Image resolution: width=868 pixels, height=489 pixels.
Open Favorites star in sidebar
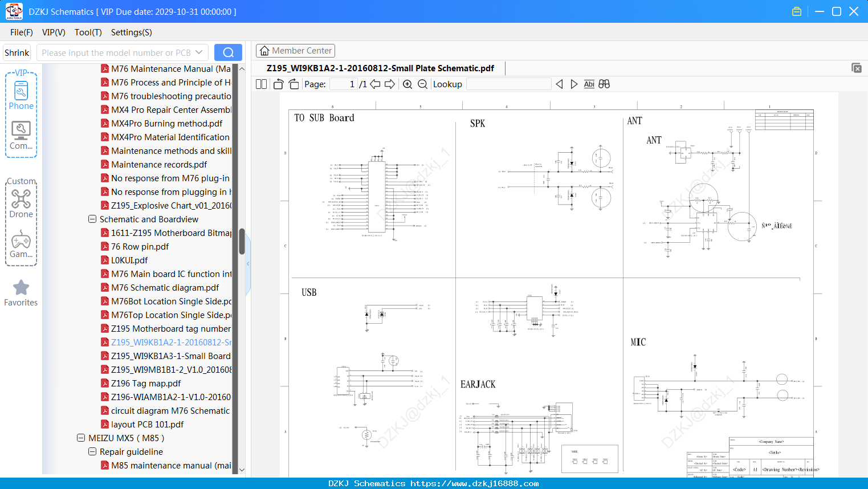[x=21, y=293]
